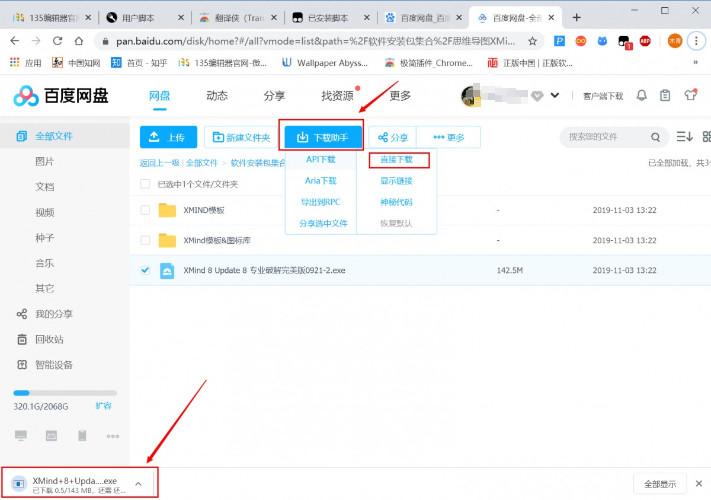Click the 全部文件 breadcrumb link
The image size is (711, 500).
click(201, 163)
